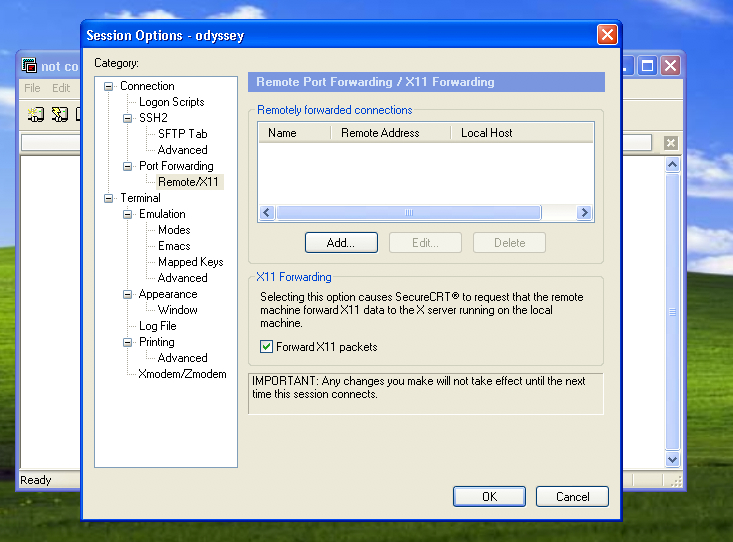The width and height of the screenshot is (733, 542).
Task: Select the Port Forwarding category label
Action: (x=176, y=166)
